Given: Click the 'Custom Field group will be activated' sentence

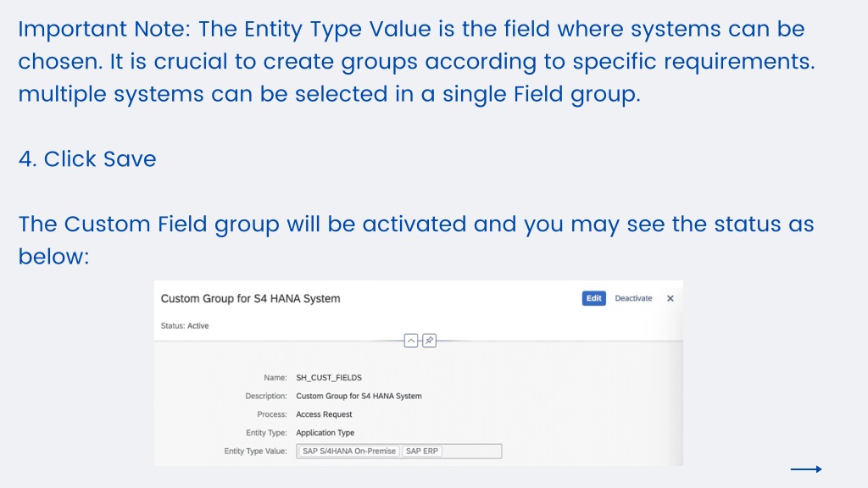Looking at the screenshot, I should (416, 240).
